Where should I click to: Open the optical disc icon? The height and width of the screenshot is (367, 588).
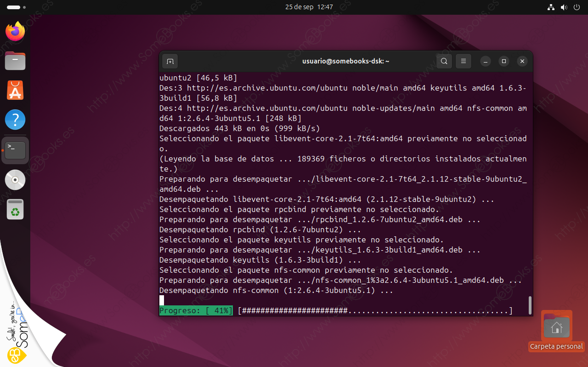[15, 180]
